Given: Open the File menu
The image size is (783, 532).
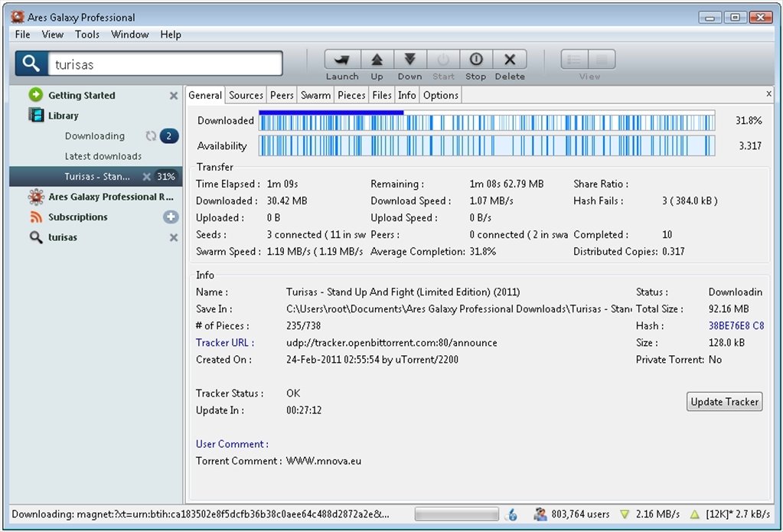Looking at the screenshot, I should pos(22,34).
